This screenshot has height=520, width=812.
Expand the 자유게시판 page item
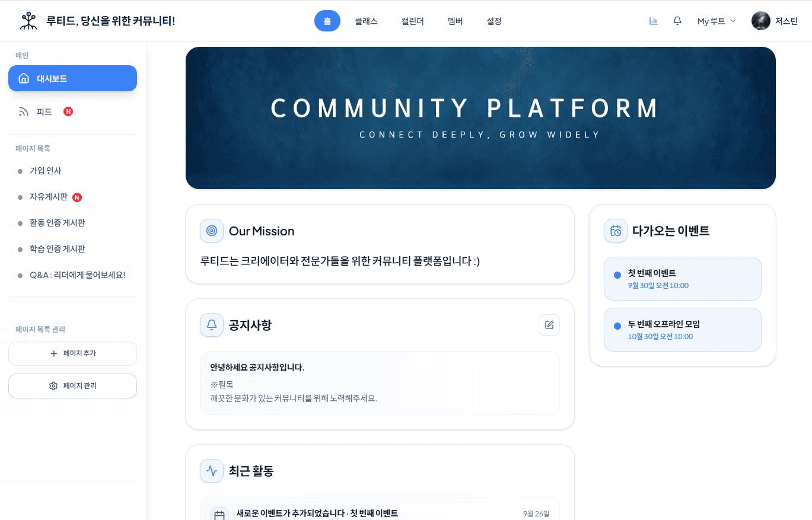point(49,197)
